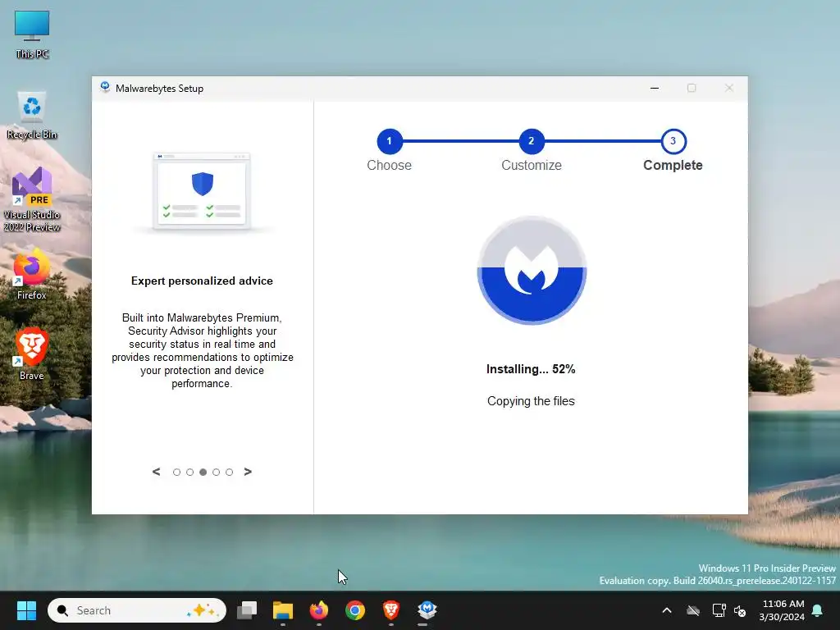Click the muted volume tray icon
The width and height of the screenshot is (840, 630).
point(740,610)
